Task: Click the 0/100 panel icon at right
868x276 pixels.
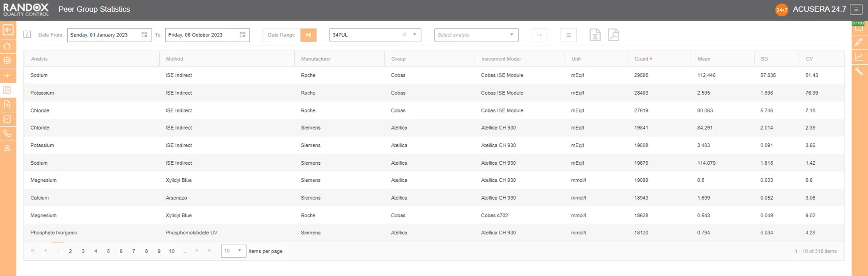Action: (x=858, y=27)
